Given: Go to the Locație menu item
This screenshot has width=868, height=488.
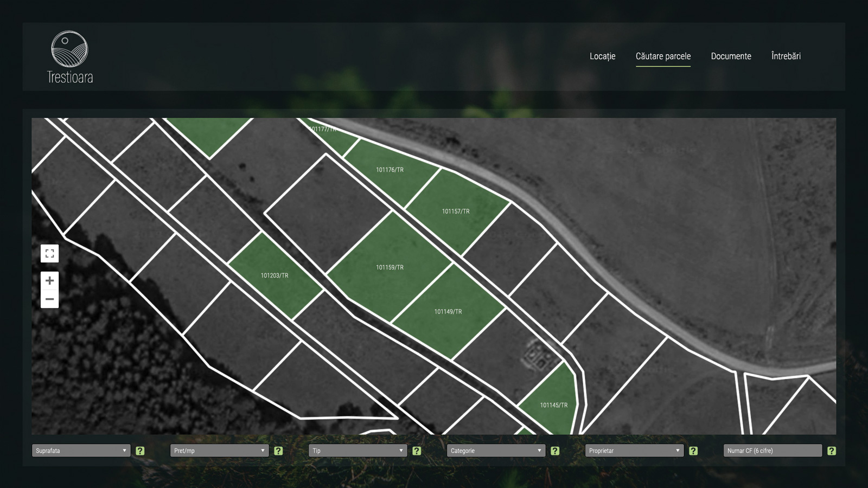Looking at the screenshot, I should click(602, 56).
